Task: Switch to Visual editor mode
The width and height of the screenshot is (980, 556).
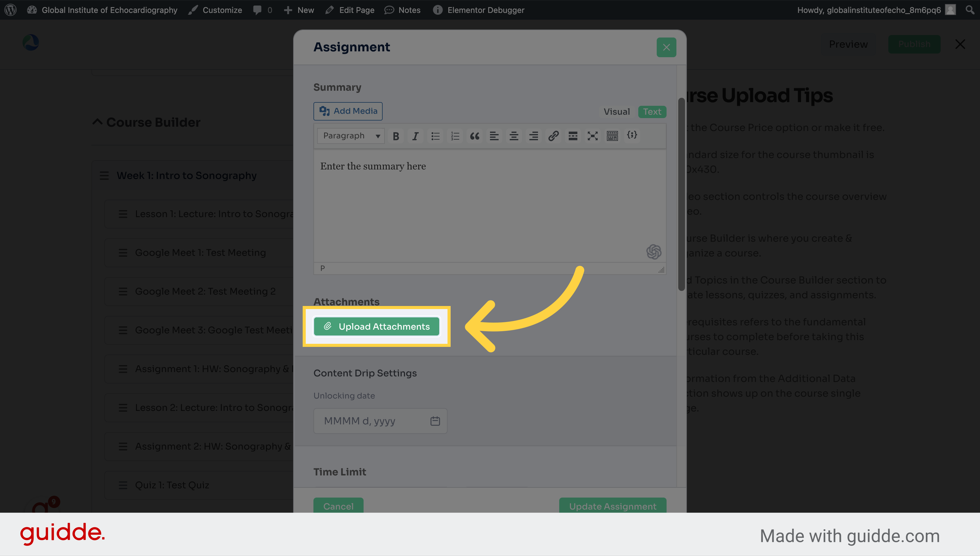Action: [616, 111]
